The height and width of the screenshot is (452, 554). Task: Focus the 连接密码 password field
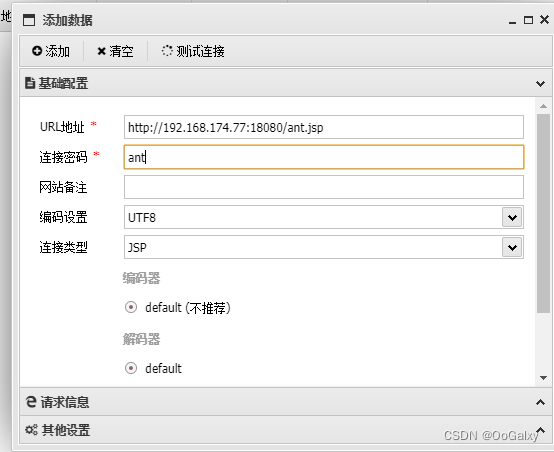tap(324, 157)
